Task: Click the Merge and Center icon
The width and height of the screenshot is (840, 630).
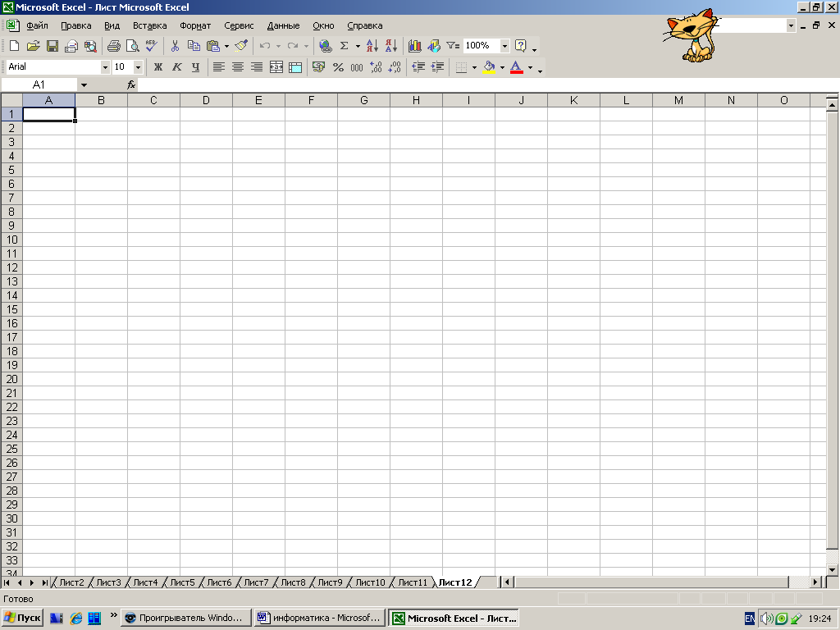Action: coord(276,67)
